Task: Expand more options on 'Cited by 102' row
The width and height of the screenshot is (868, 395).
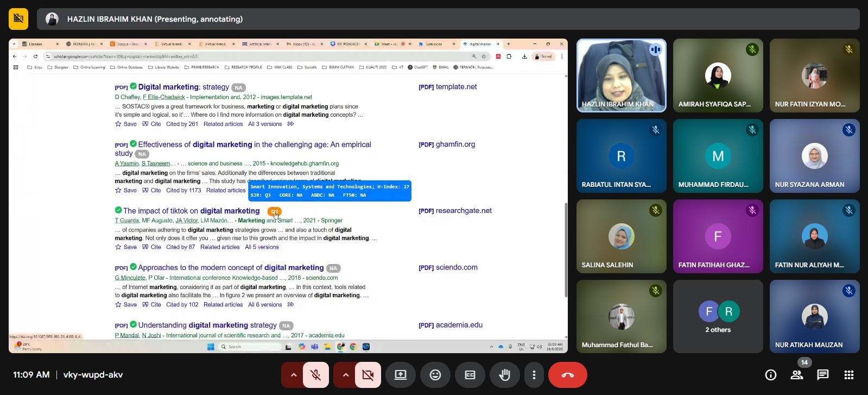Action: coord(290,304)
